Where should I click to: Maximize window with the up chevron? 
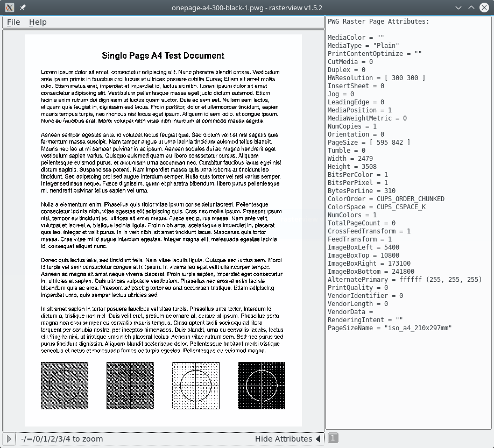tap(471, 8)
